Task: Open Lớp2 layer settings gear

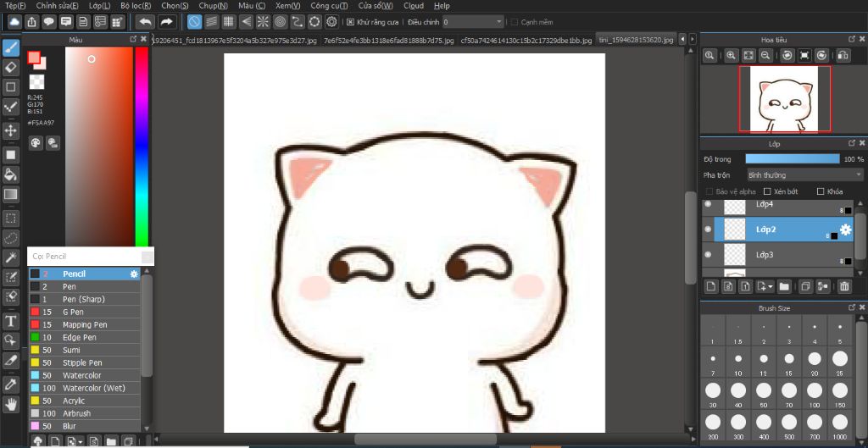Action: click(845, 230)
